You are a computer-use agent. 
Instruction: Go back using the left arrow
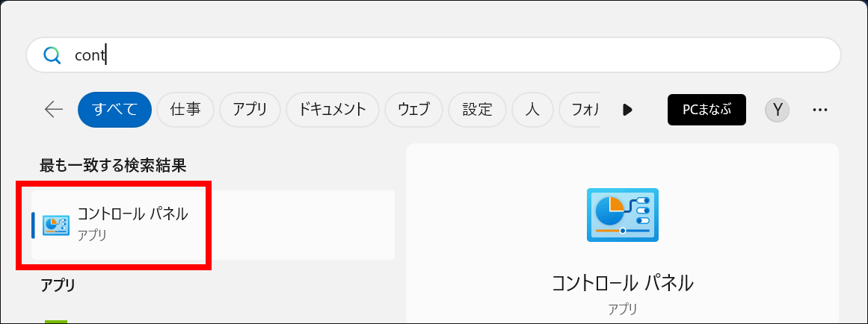54,110
